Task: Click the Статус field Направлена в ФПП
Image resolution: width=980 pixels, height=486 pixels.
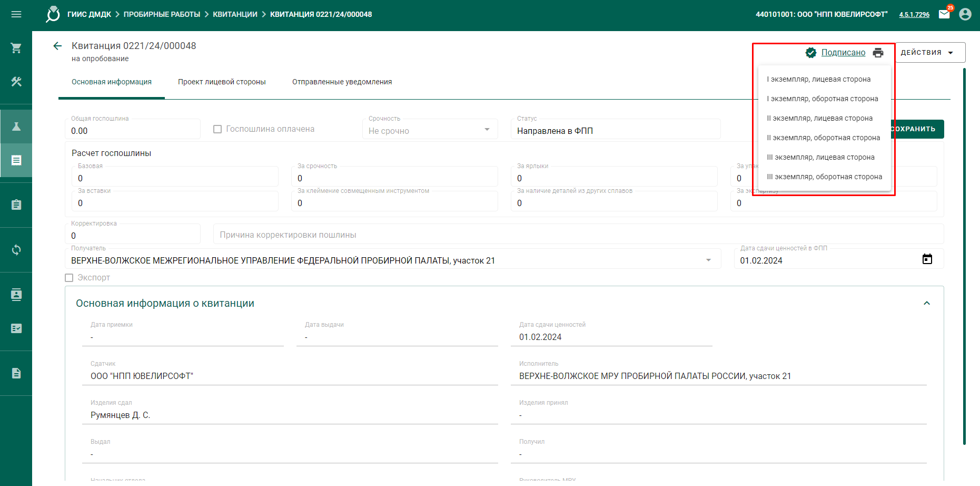Action: (x=615, y=129)
